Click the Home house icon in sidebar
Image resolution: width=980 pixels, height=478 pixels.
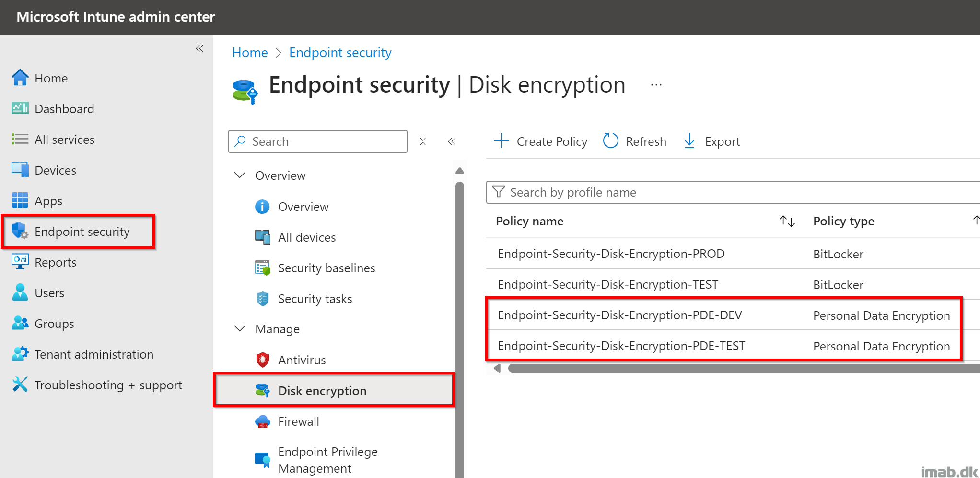[20, 78]
